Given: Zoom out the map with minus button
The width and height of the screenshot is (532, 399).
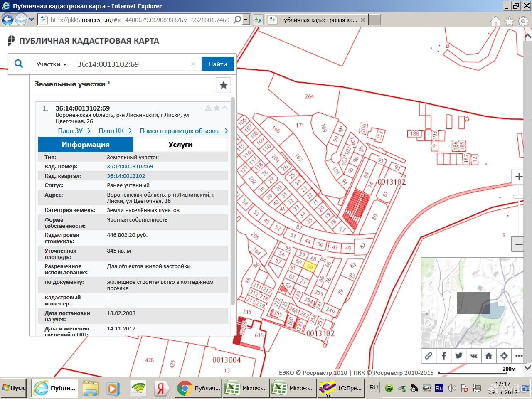Looking at the screenshot, I should (x=519, y=244).
